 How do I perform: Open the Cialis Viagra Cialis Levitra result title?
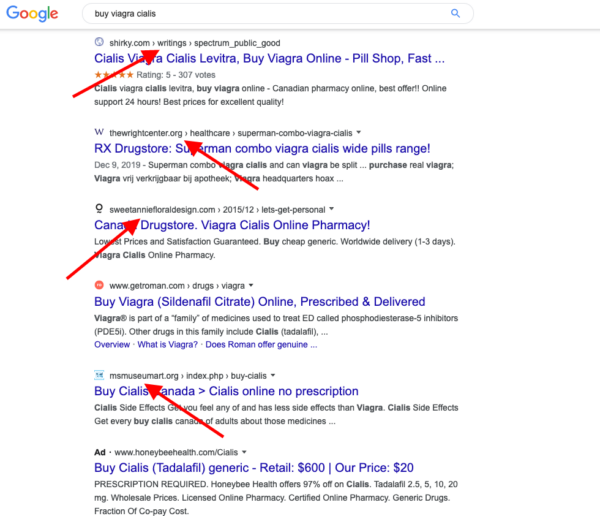[x=269, y=59]
